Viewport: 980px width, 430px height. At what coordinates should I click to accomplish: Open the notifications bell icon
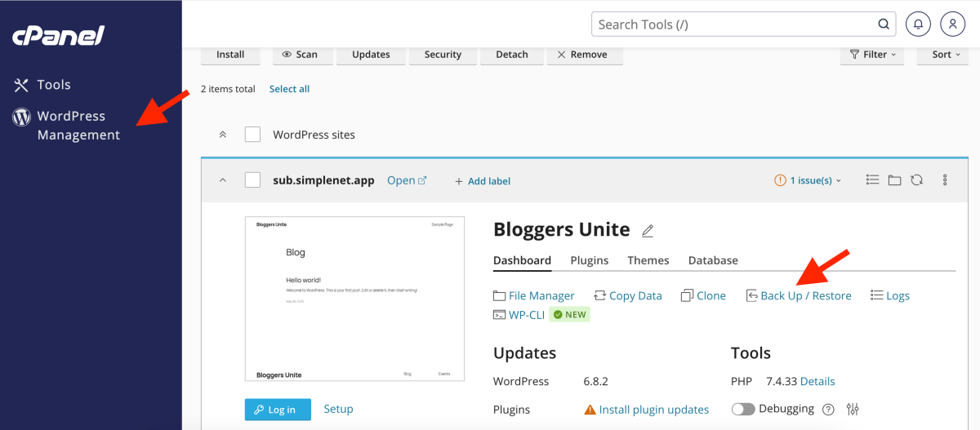coord(918,24)
